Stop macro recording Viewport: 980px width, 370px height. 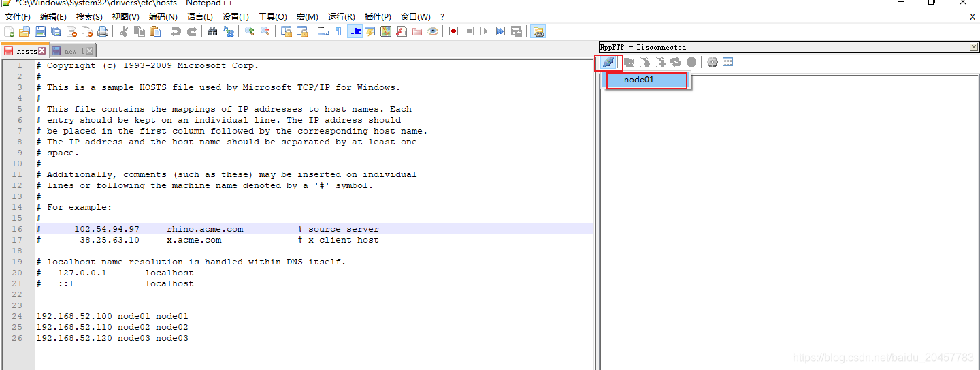469,31
